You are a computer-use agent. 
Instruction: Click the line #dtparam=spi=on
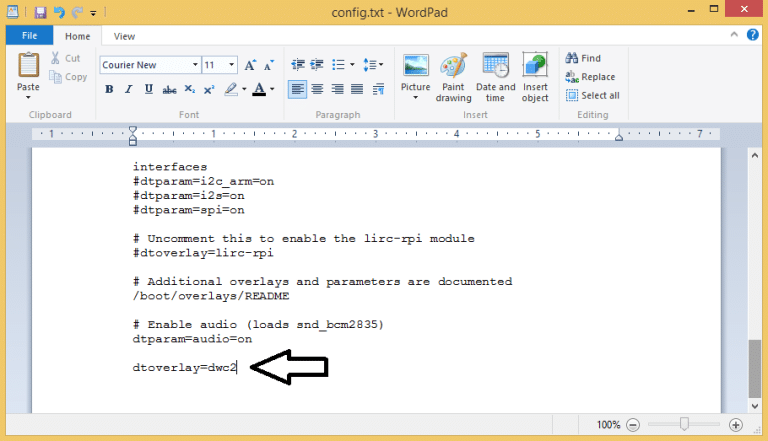coord(189,210)
